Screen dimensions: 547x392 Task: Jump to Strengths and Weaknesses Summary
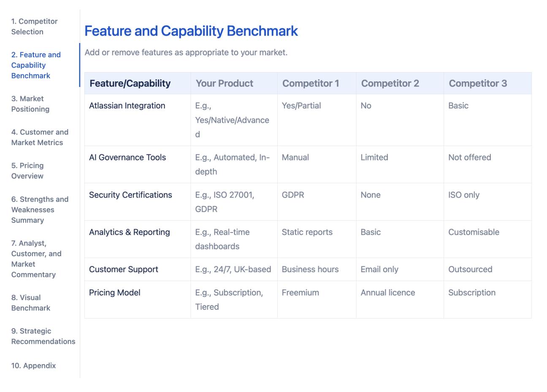click(x=40, y=209)
